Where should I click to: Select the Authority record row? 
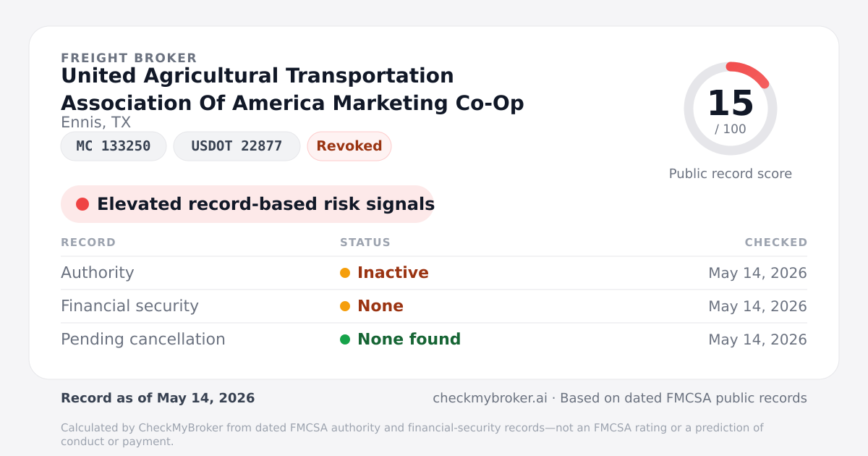tap(434, 273)
